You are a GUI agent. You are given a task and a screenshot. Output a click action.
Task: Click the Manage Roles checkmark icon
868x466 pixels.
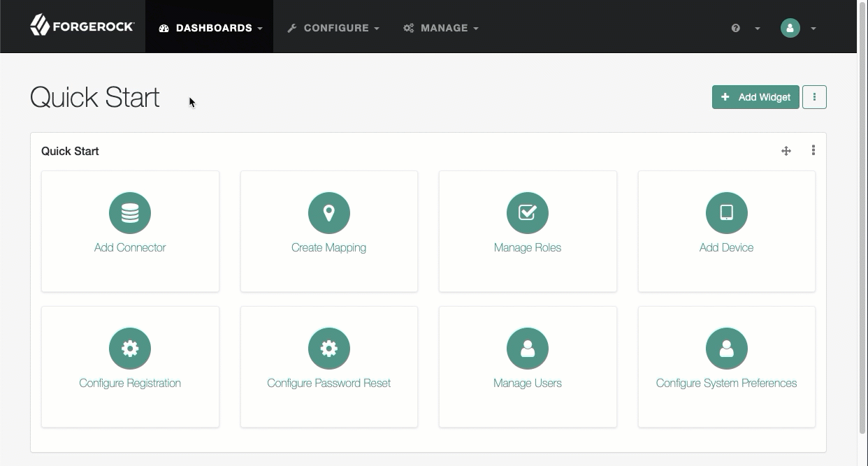(x=528, y=213)
